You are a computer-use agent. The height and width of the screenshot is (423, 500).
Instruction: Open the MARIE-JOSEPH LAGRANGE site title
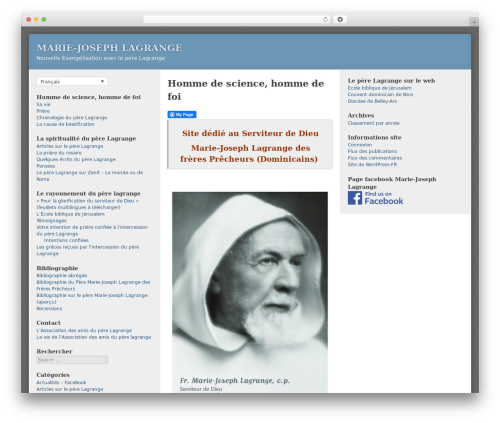109,48
